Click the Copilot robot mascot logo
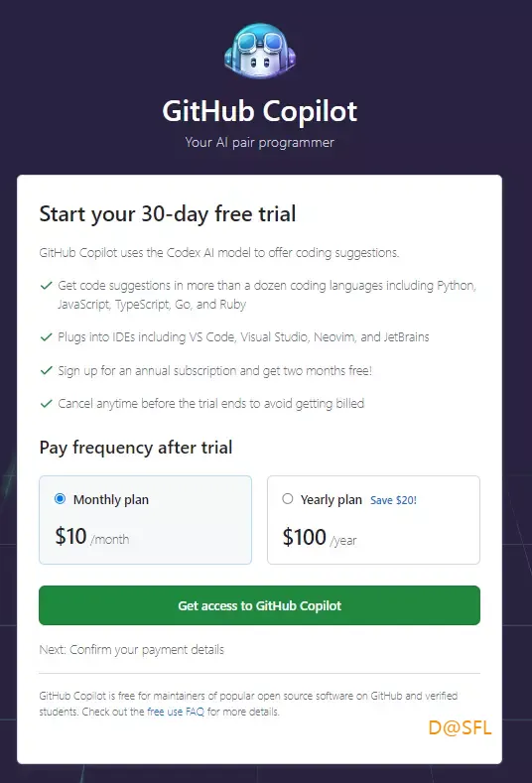 point(260,52)
